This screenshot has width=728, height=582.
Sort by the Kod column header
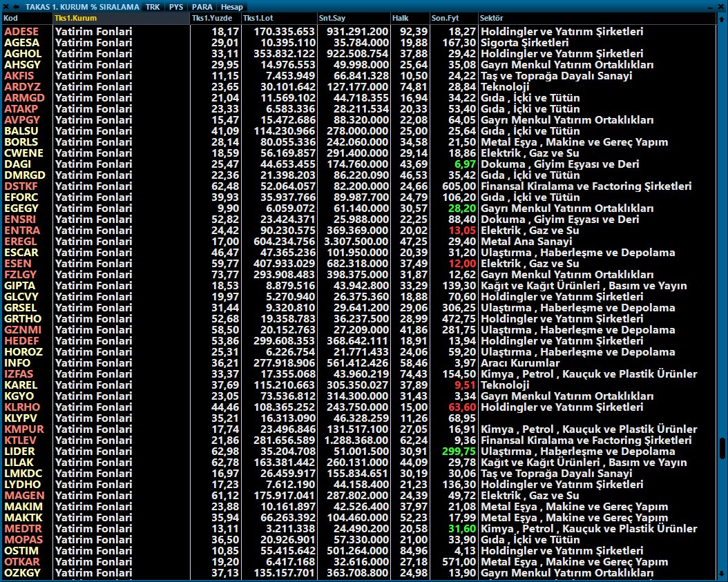coord(28,18)
